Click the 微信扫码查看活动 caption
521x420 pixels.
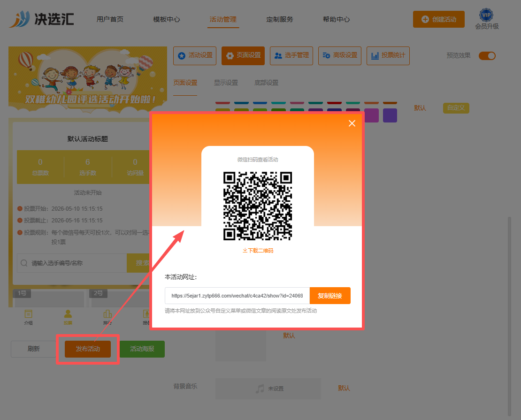(258, 160)
